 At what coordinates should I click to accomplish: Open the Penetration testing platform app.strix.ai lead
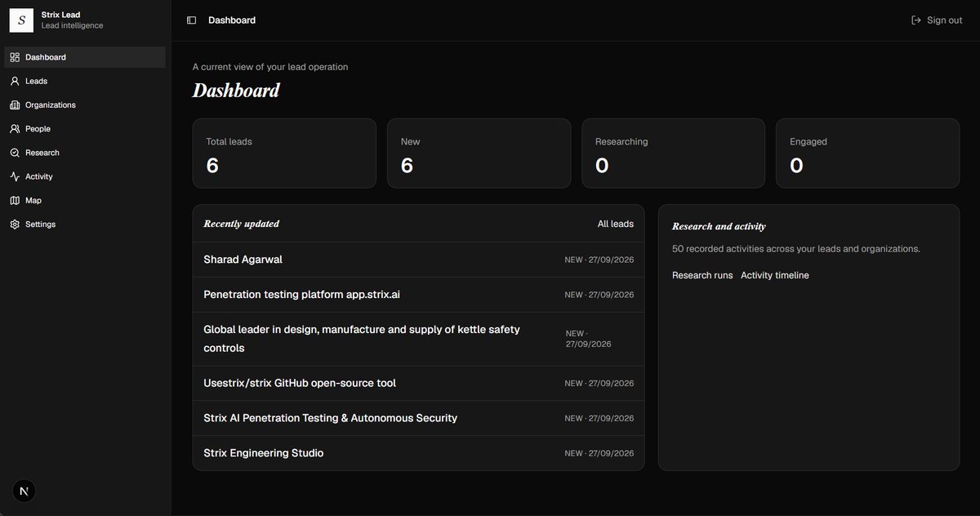coord(418,294)
